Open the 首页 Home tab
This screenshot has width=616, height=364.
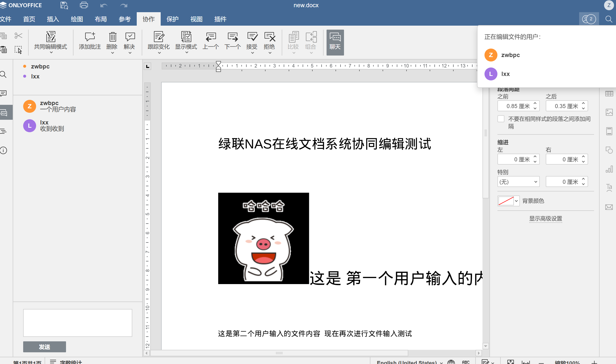[29, 19]
